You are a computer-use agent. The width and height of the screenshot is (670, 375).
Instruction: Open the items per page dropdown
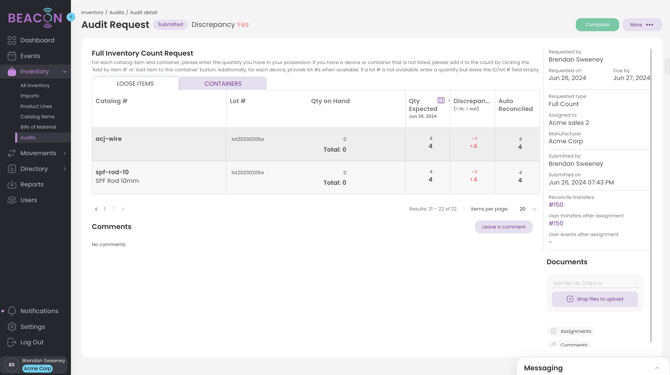point(528,209)
